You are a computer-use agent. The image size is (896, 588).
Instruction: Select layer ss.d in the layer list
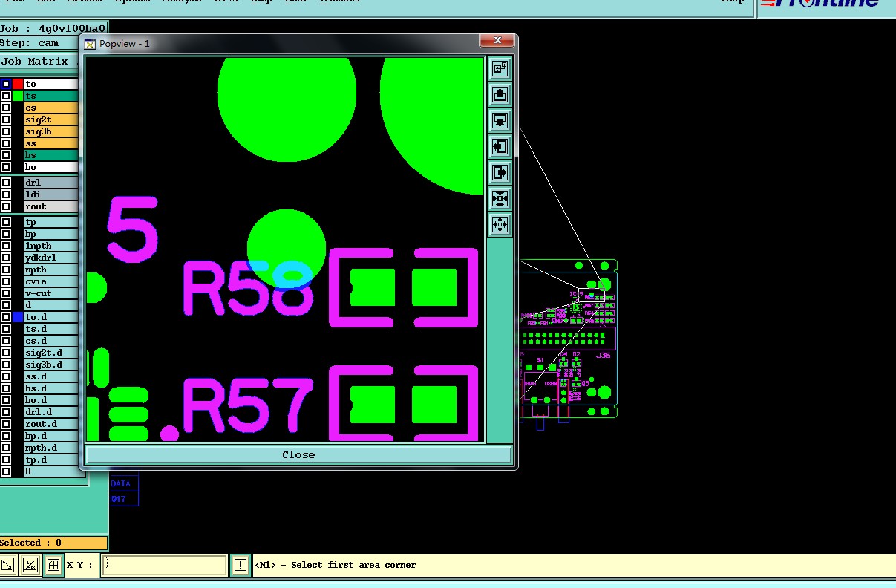50,376
